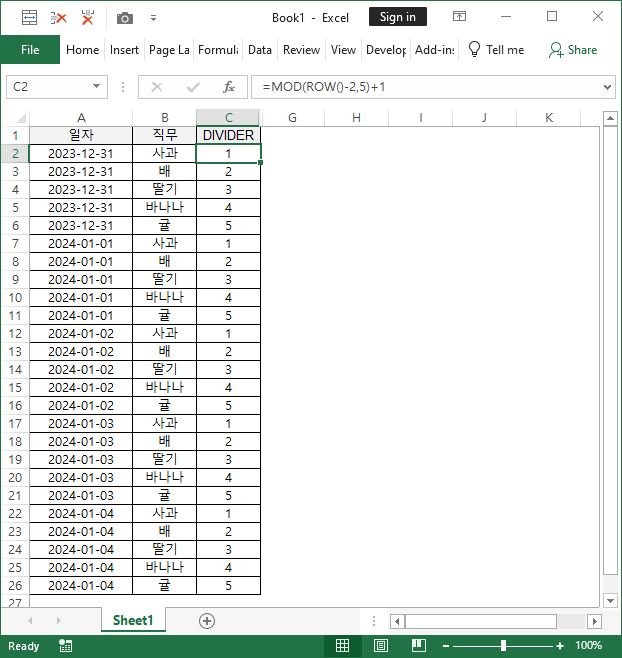
Task: Click zoom in plus button
Action: 559,646
